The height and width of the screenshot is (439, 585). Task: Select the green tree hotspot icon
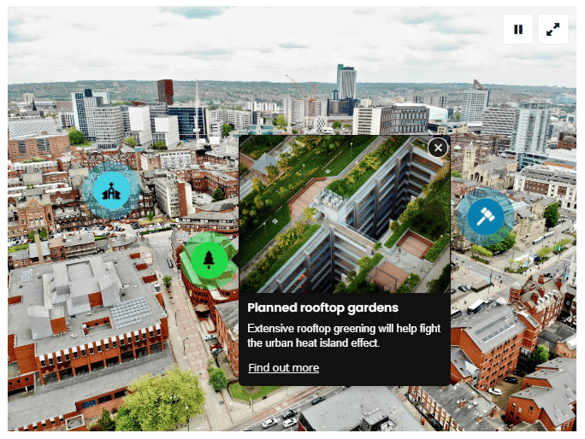click(x=209, y=260)
